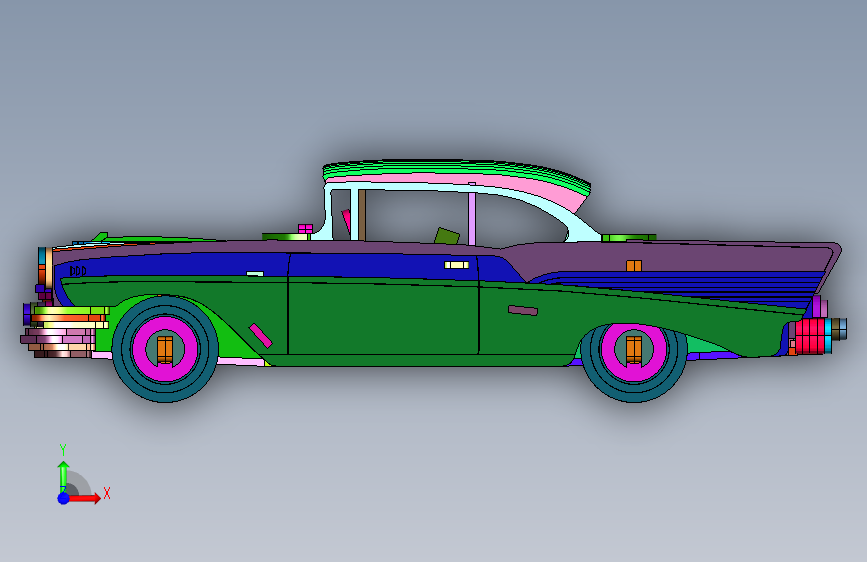Click the green Y axis arrow of triad
The width and height of the screenshot is (867, 562).
(63, 476)
